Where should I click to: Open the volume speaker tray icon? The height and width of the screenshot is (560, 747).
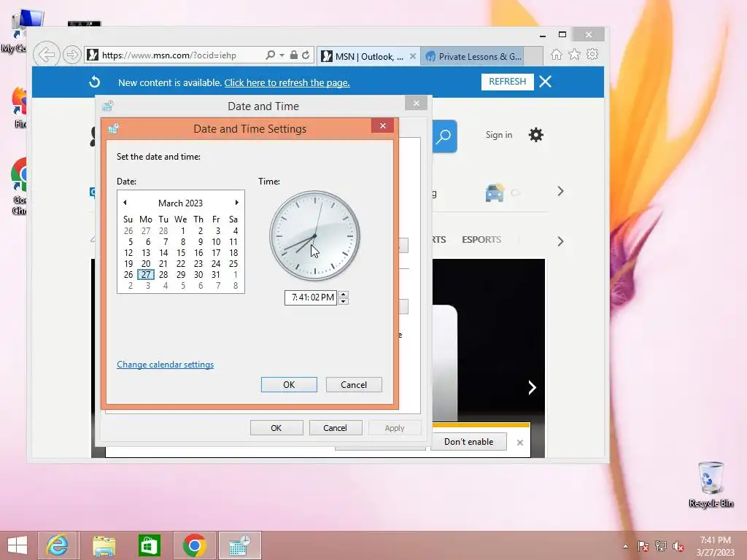click(x=678, y=546)
